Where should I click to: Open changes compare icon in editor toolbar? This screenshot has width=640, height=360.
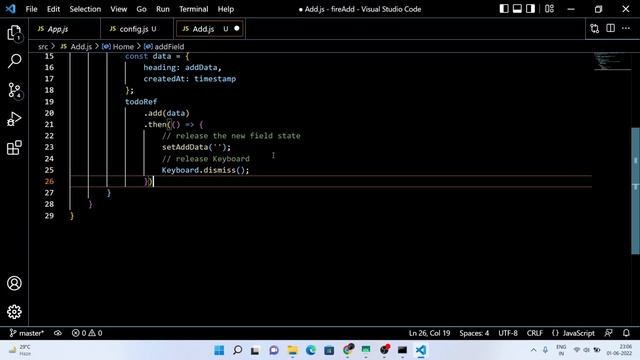pyautogui.click(x=595, y=29)
